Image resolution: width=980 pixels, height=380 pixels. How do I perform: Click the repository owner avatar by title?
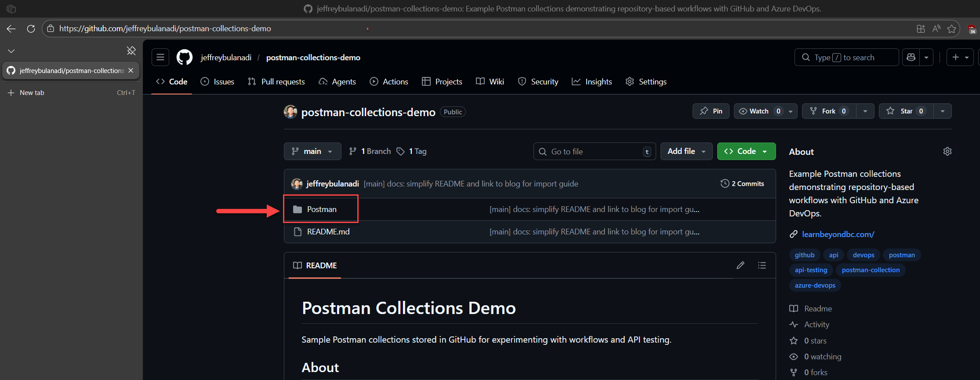click(x=290, y=112)
